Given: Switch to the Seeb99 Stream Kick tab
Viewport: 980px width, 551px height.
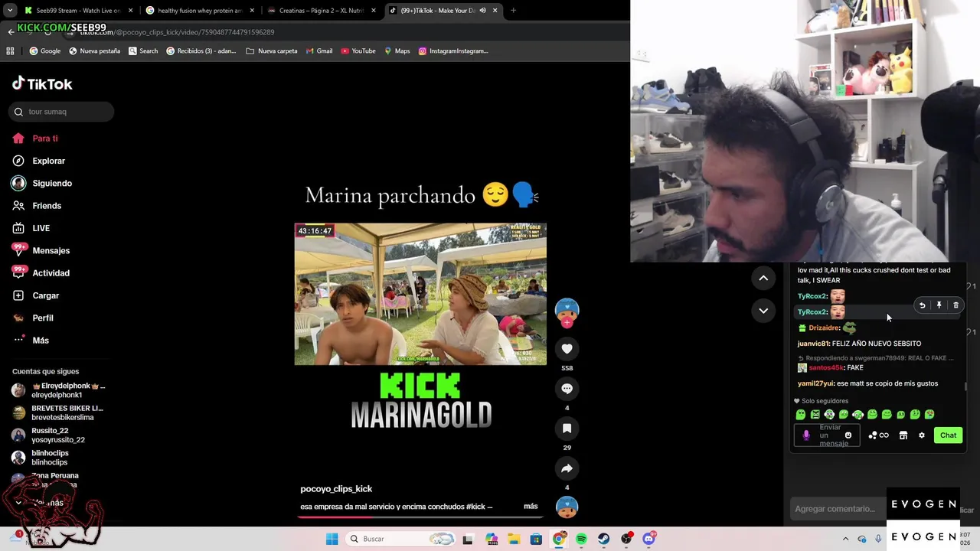Looking at the screenshot, I should pyautogui.click(x=78, y=11).
